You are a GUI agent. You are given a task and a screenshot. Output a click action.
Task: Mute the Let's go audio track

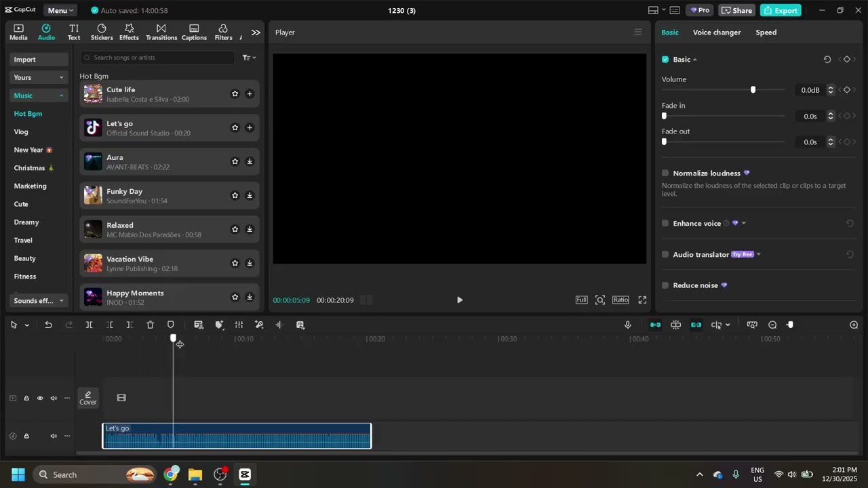tap(54, 436)
